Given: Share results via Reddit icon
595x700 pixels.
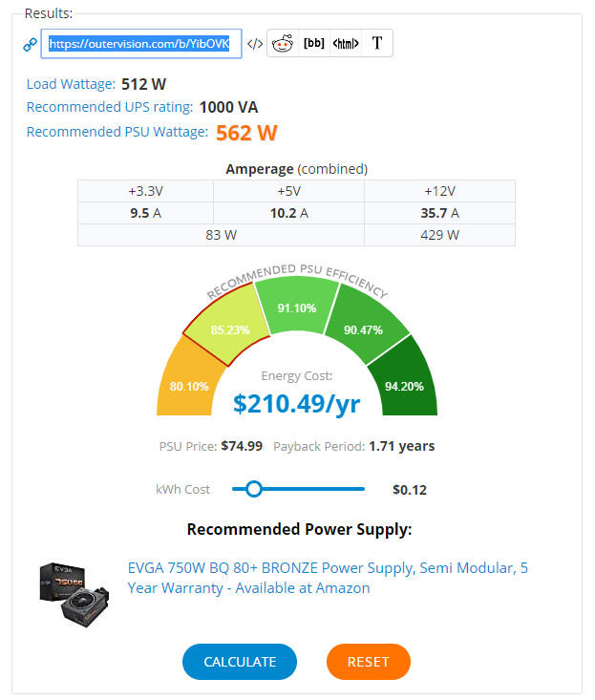Looking at the screenshot, I should (x=283, y=43).
